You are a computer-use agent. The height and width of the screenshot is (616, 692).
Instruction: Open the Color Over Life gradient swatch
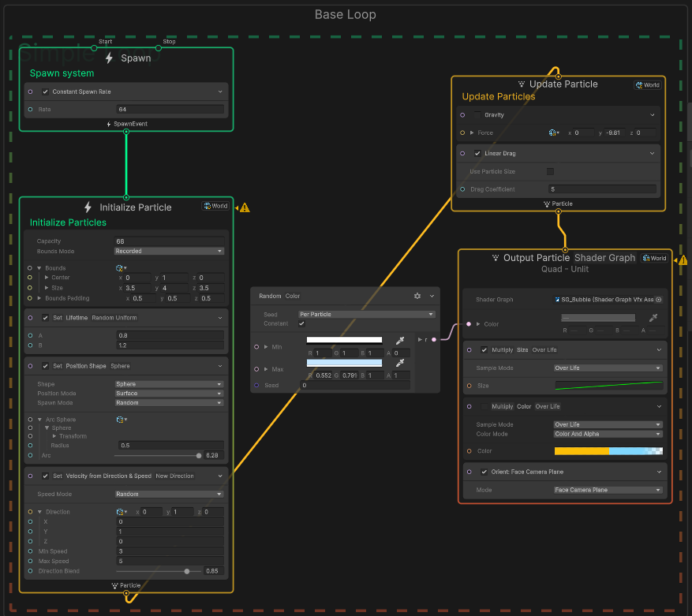click(608, 451)
